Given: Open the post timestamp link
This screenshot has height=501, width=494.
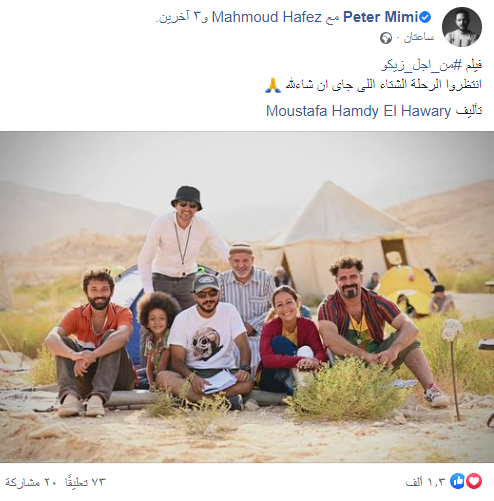Looking at the screenshot, I should [x=419, y=38].
